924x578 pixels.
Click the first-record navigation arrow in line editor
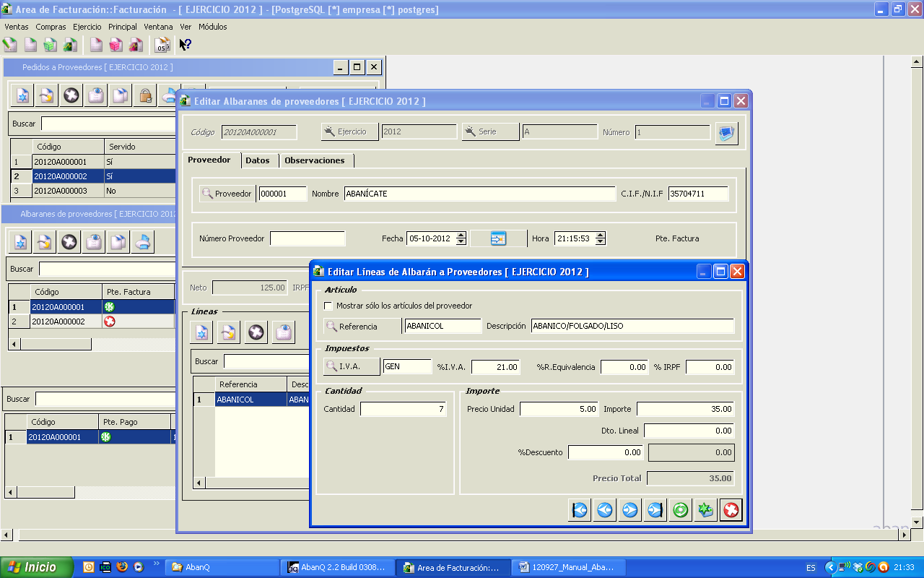pos(580,510)
